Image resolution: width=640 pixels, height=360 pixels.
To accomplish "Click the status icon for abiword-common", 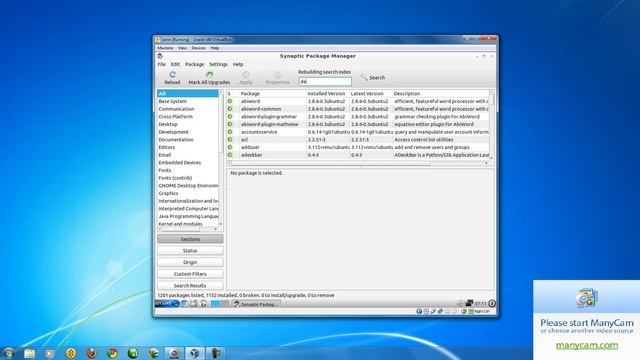I will click(230, 109).
